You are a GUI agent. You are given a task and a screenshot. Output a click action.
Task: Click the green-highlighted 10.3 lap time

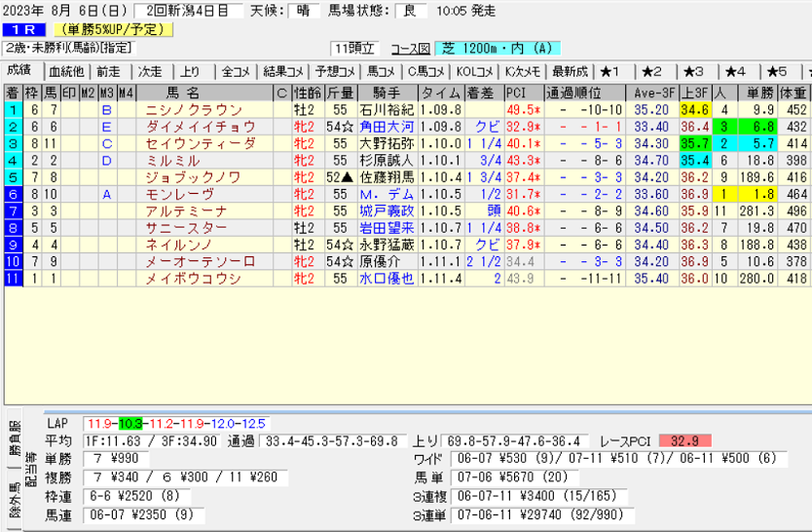[129, 424]
